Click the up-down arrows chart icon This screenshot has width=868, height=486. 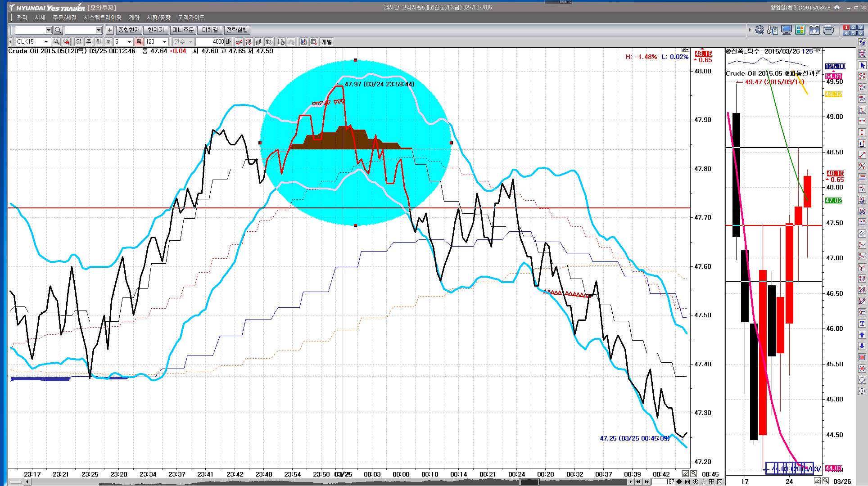[269, 42]
